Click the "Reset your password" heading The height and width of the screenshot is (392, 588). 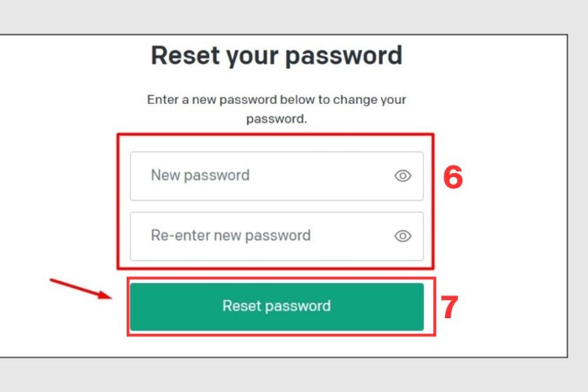(x=276, y=56)
